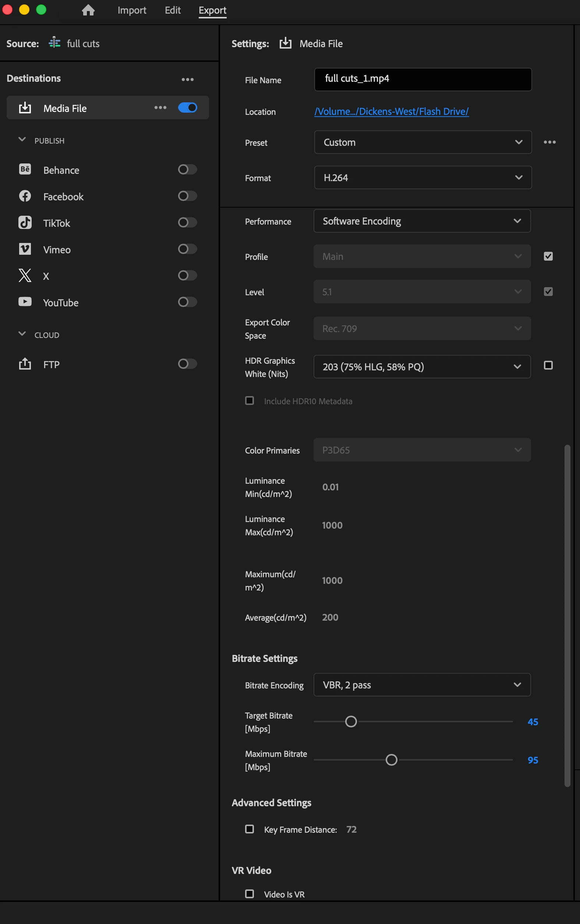Click the Settings Media File icon
Screen dimensions: 580x924
pyautogui.click(x=285, y=43)
